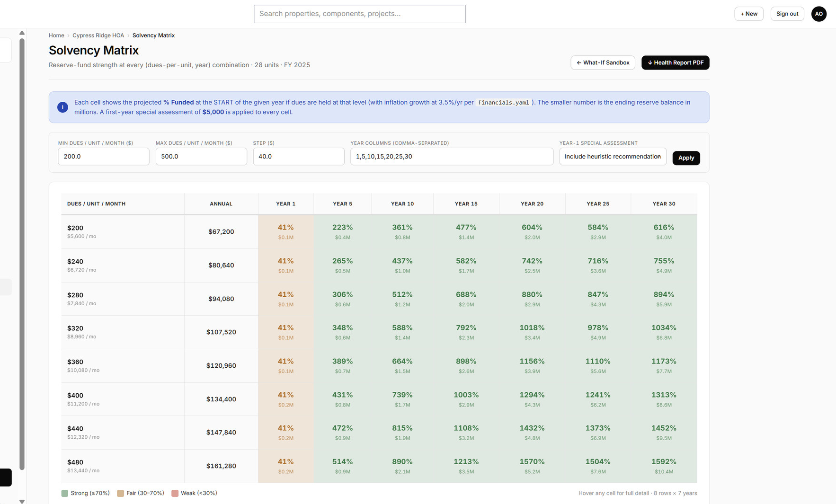836x504 pixels.
Task: Click the up arrow of the sidebar scrollbar
Action: [22, 33]
